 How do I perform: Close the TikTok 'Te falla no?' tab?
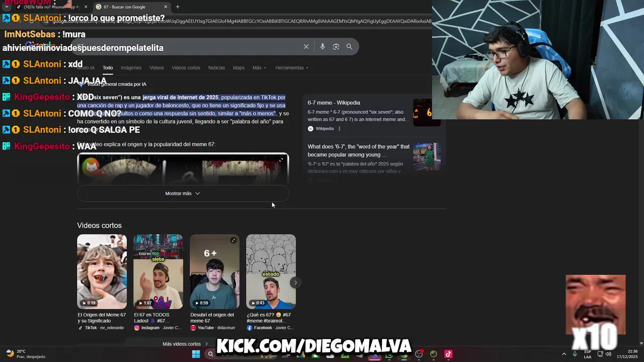86,7
